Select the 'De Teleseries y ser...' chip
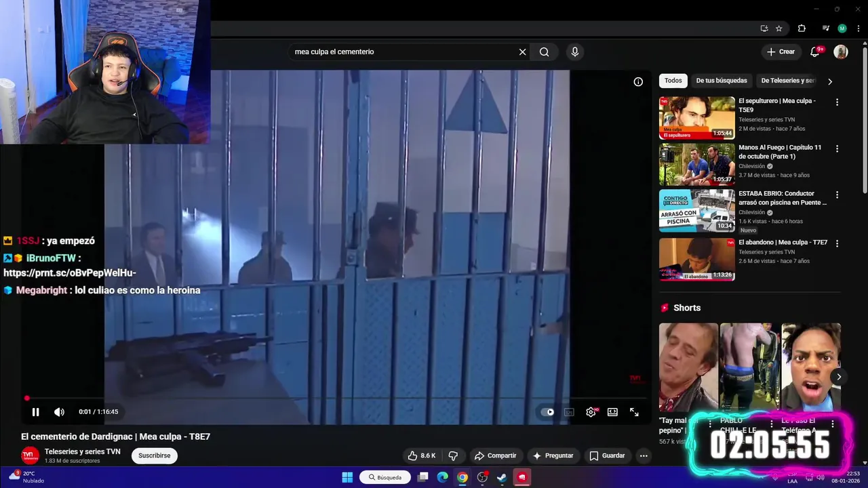 787,81
